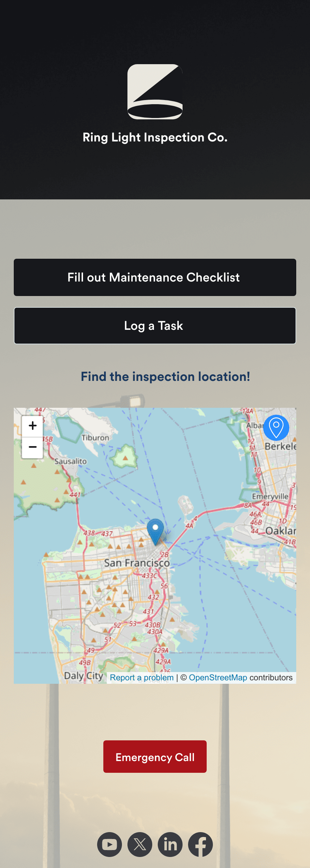310x868 pixels.
Task: Open Fill out Maintenance Checklist
Action: (155, 277)
